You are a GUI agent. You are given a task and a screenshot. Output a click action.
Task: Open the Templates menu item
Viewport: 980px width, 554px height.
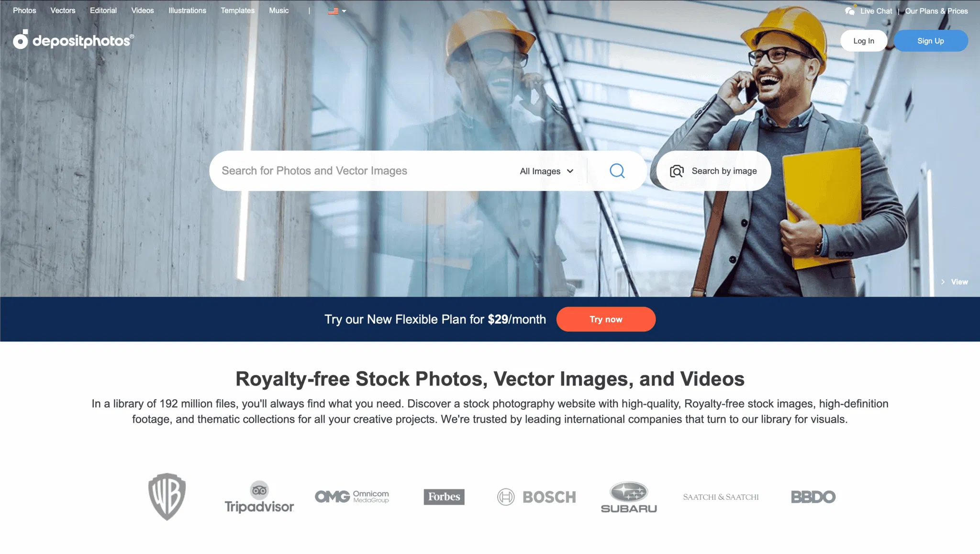click(237, 11)
